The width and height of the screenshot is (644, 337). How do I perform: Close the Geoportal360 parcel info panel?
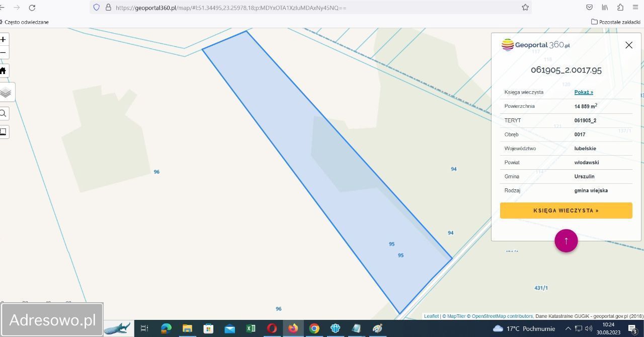[629, 45]
